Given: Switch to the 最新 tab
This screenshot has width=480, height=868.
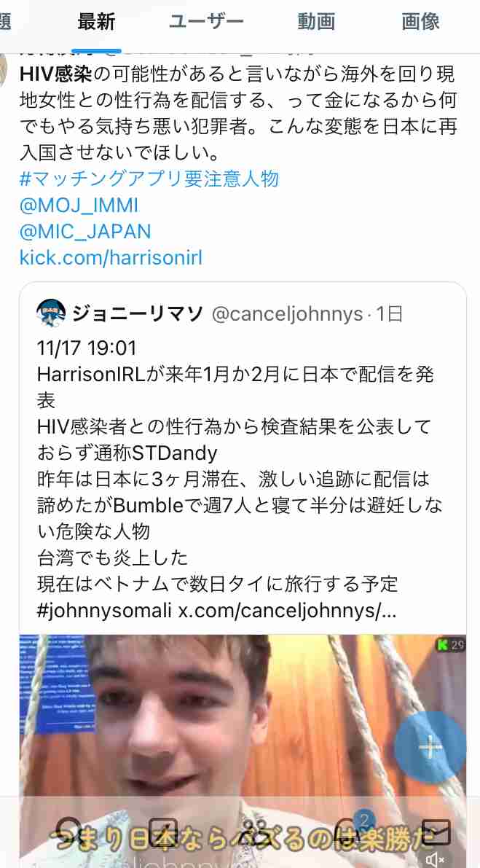Looking at the screenshot, I should [96, 22].
